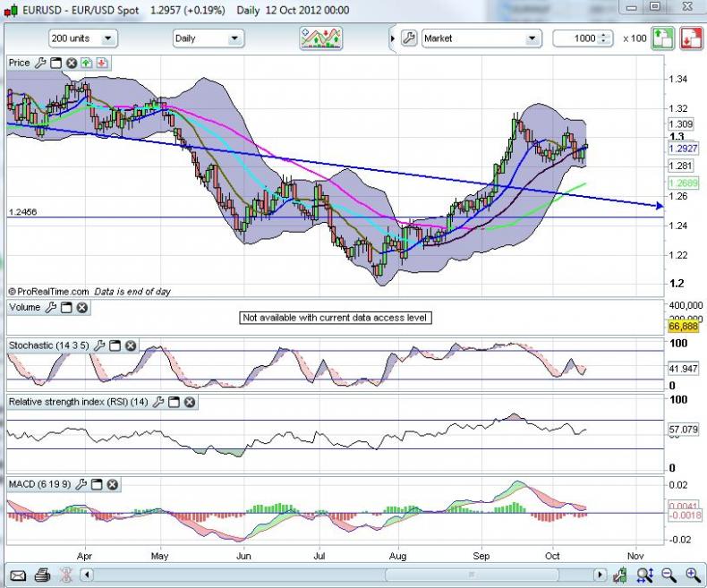
Task: Open the Market order type dropdown
Action: click(x=481, y=38)
